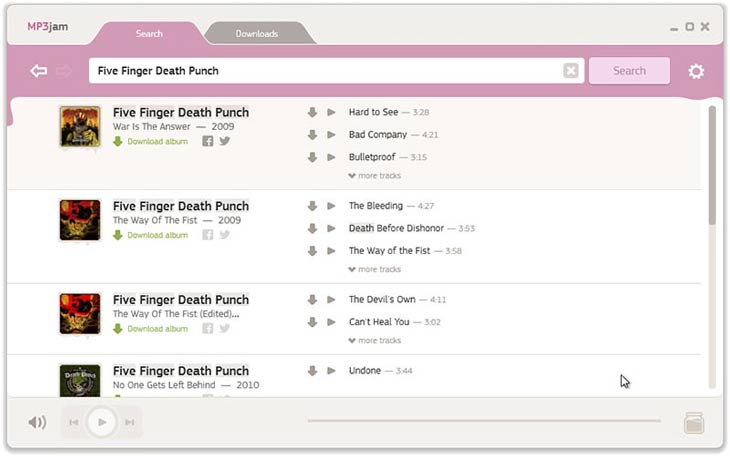Show more tracks for The Way Of The Fist (Edited)
730x456 pixels.
[375, 341]
